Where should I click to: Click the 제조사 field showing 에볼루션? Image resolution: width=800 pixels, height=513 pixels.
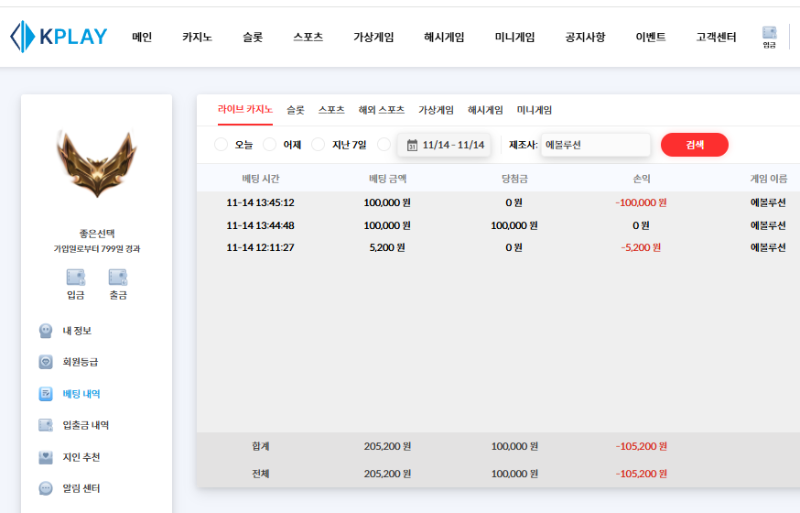(595, 145)
